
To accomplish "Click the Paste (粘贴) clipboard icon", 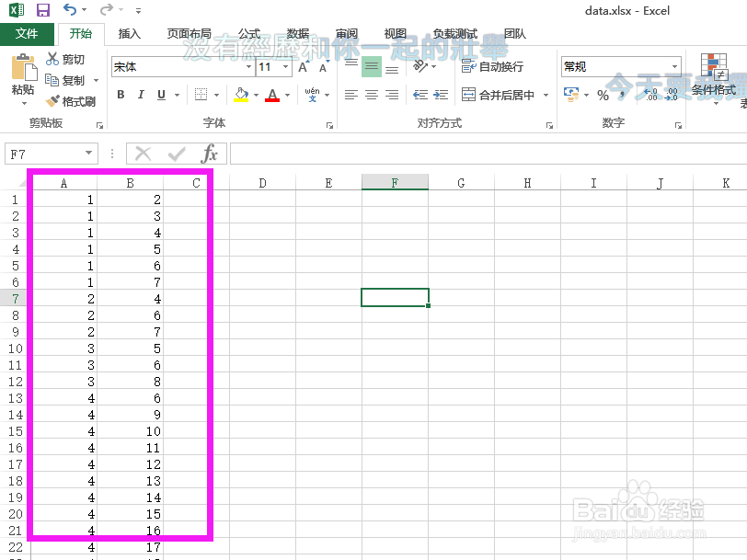I will tap(23, 66).
